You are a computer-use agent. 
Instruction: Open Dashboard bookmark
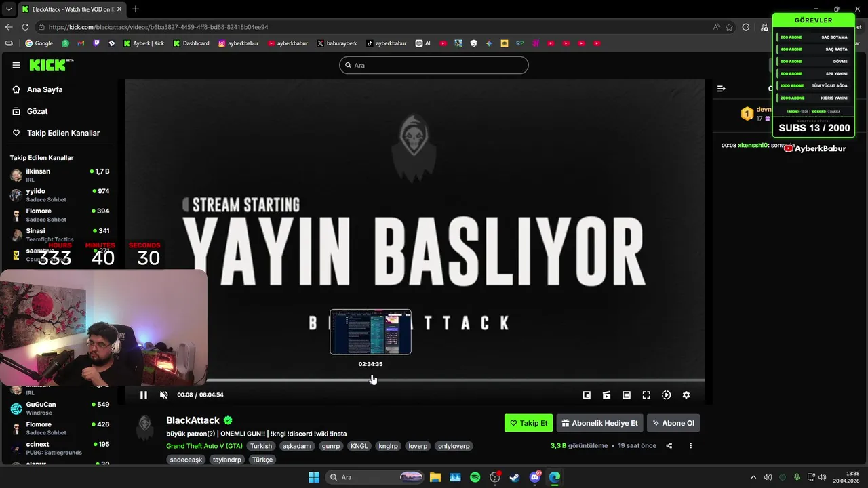click(191, 43)
